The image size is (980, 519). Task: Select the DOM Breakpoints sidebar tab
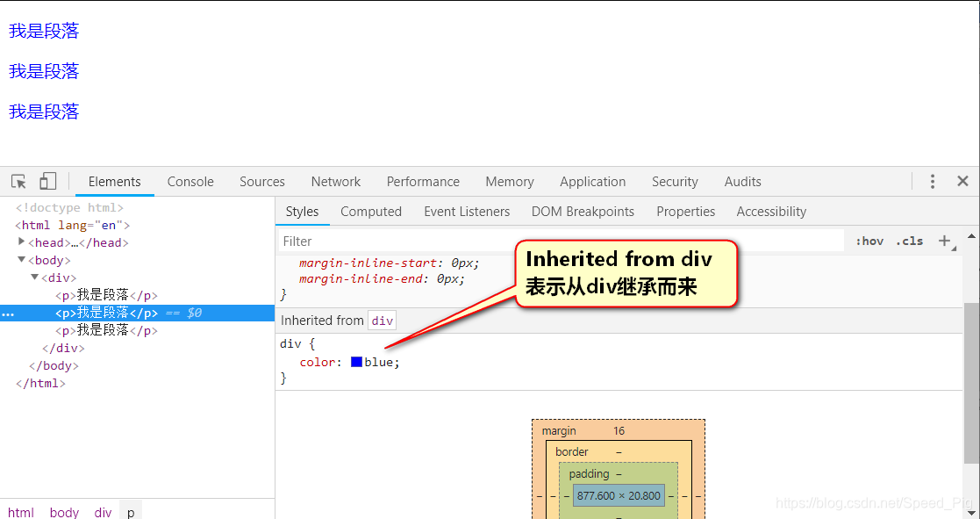(x=583, y=212)
